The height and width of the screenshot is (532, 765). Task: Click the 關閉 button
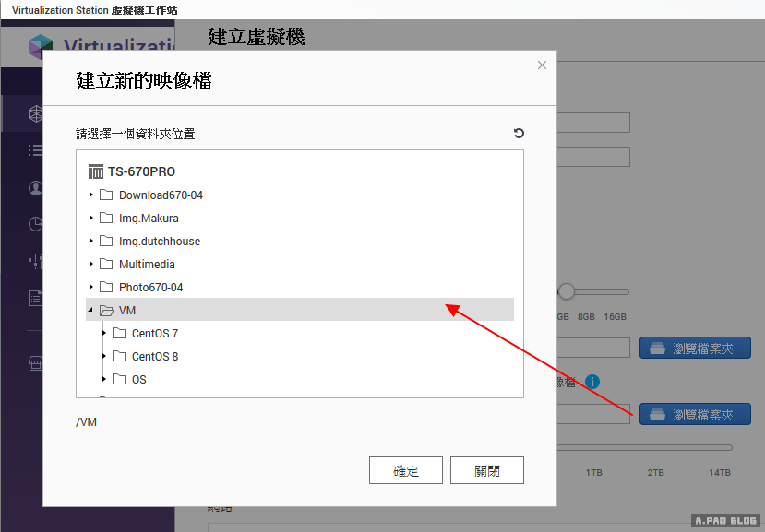[487, 470]
